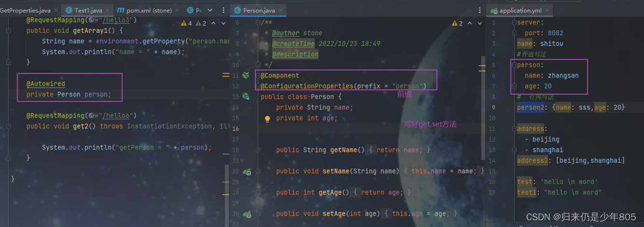Click line number 9 in application.yml gutter
This screenshot has width=644, height=227.
[493, 108]
